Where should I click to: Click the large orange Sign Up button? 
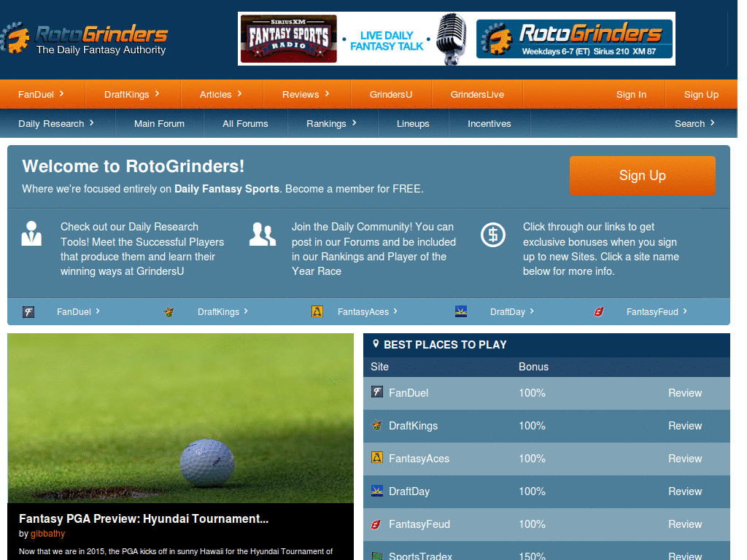642,175
